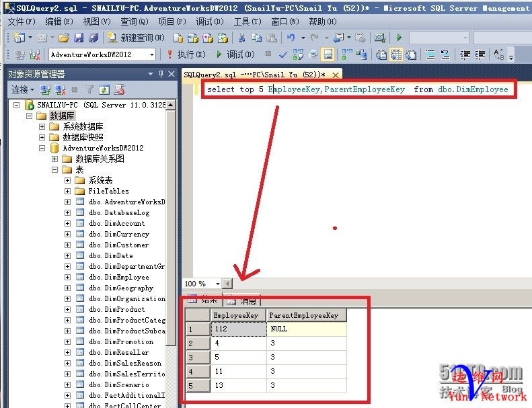This screenshot has height=408, width=532.
Task: Click 新建查询 (New Query) button
Action: 136,38
